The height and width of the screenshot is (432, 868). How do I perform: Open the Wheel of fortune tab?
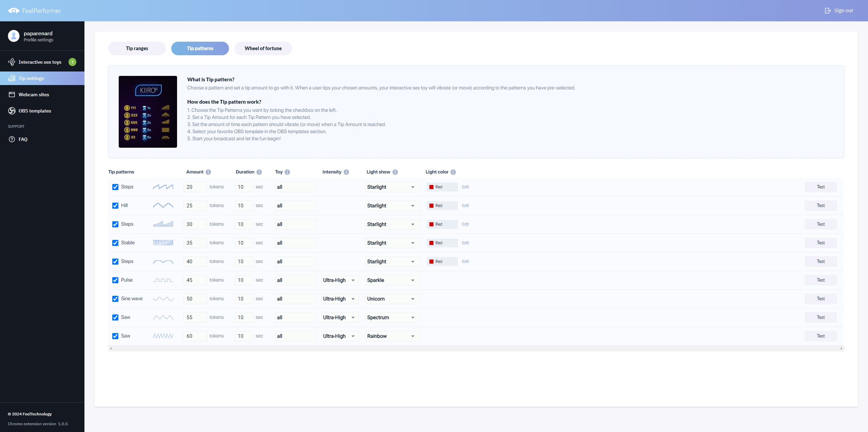pos(263,48)
